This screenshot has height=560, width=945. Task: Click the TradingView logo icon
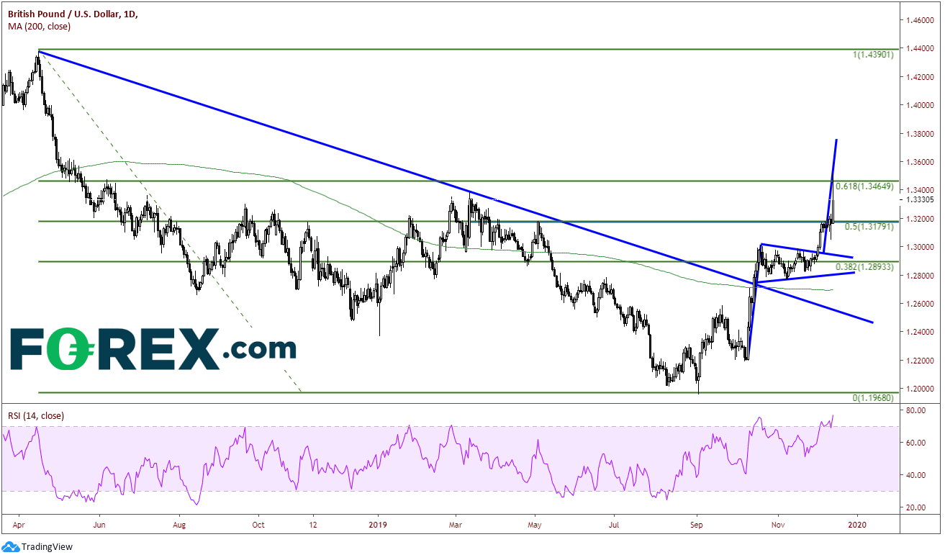(x=10, y=547)
